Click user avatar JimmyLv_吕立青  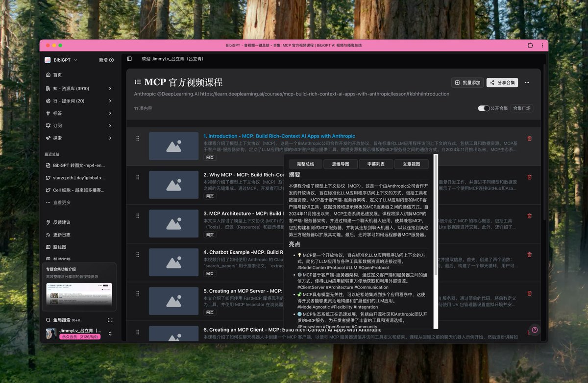tap(51, 334)
